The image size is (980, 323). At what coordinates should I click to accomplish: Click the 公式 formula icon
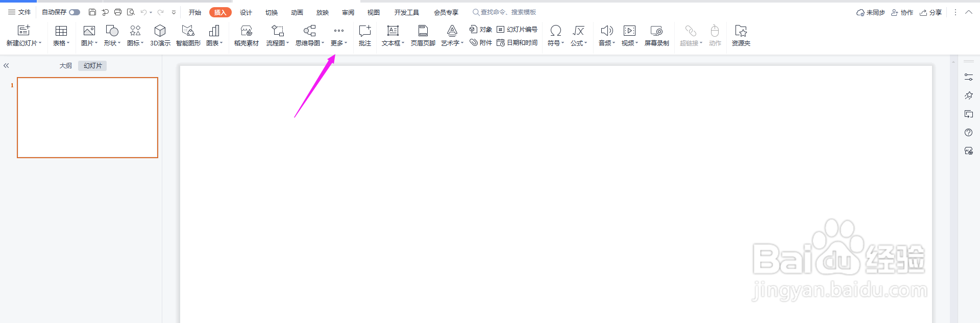[578, 31]
